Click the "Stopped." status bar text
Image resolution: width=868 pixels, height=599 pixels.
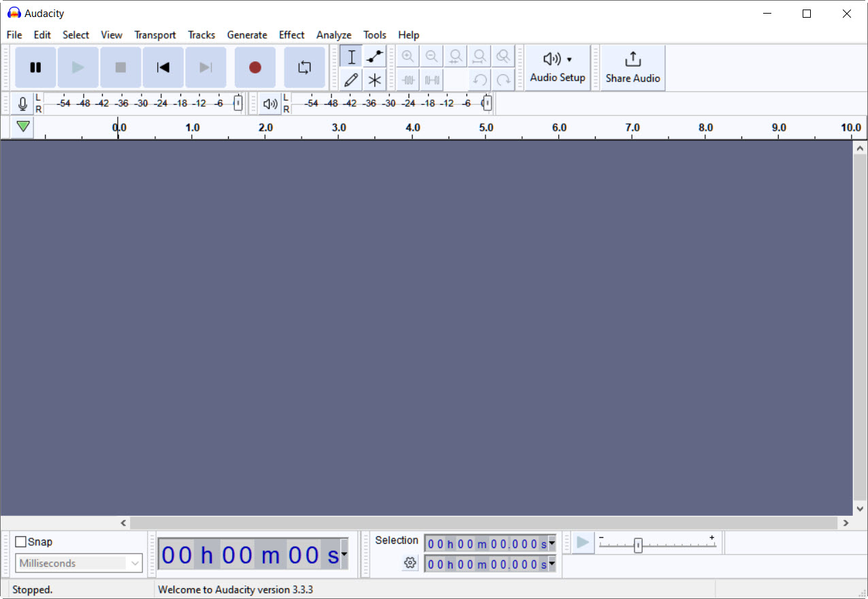coord(33,589)
